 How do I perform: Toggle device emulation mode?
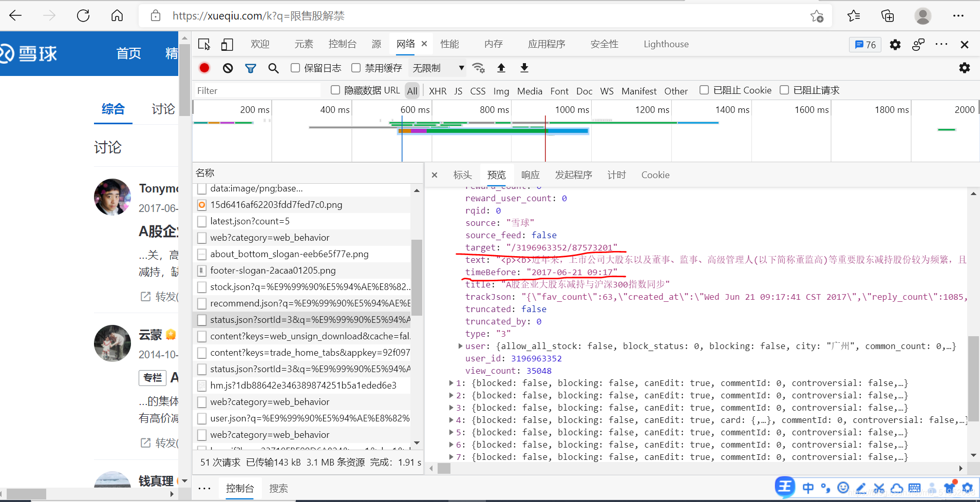[x=227, y=44]
